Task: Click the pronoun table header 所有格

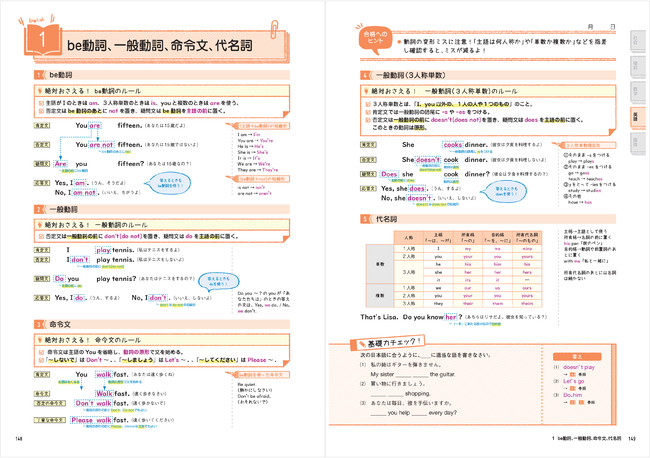Action: [x=468, y=237]
